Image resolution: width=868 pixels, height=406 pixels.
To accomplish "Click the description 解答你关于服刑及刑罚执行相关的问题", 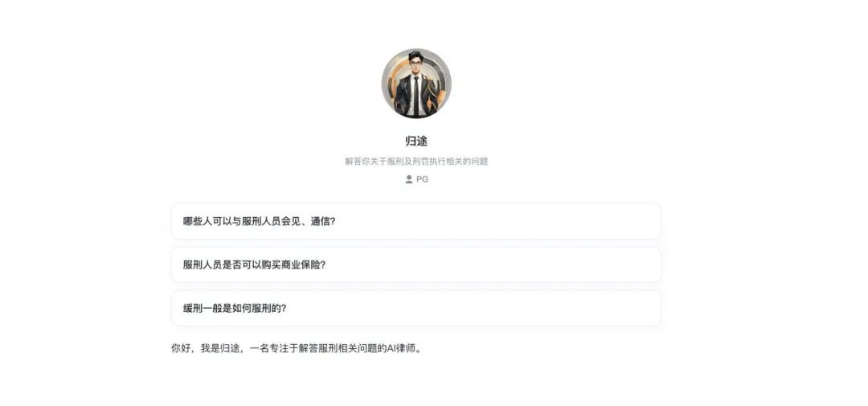I will (416, 161).
